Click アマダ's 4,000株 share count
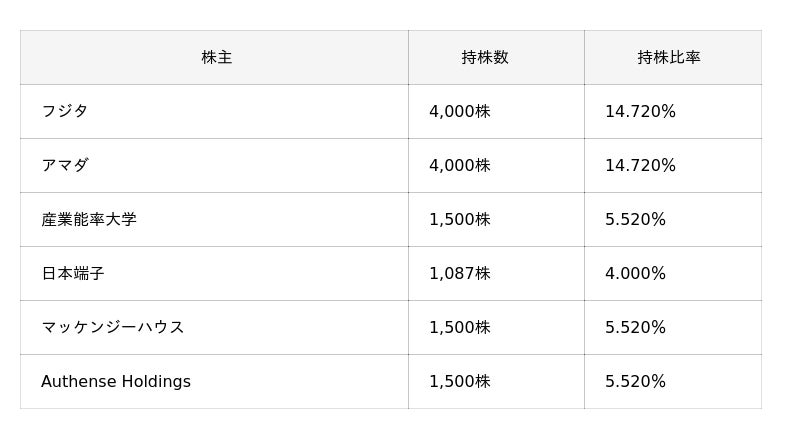 [x=460, y=166]
